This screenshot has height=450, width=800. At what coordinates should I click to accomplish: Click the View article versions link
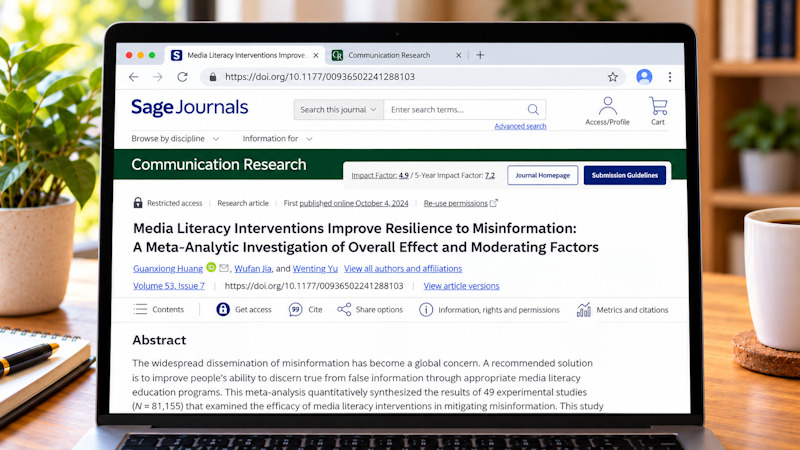(461, 286)
